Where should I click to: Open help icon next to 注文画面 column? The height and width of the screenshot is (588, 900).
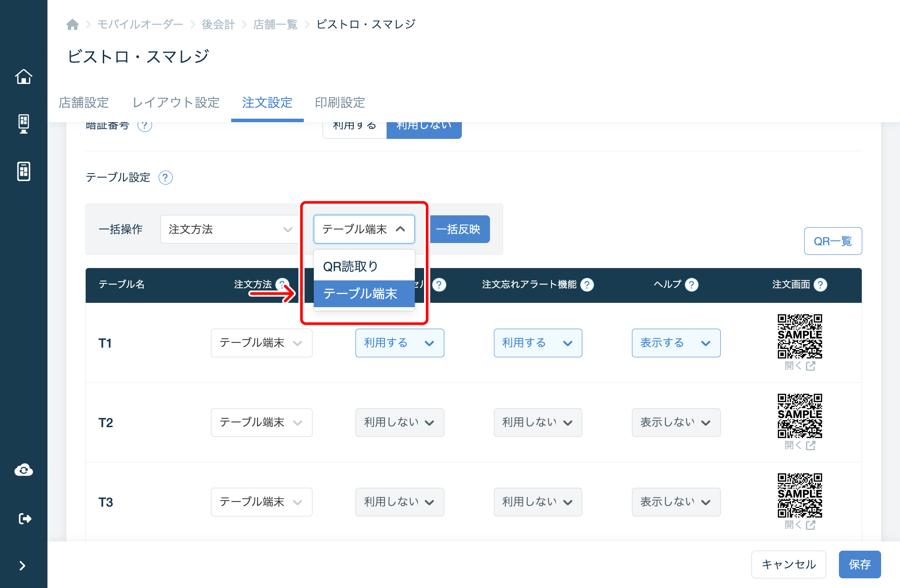coord(820,285)
